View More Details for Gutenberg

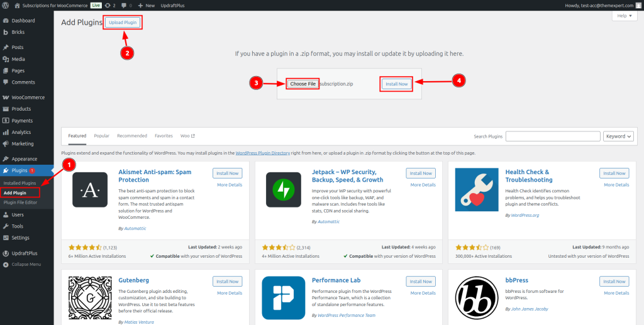[230, 293]
